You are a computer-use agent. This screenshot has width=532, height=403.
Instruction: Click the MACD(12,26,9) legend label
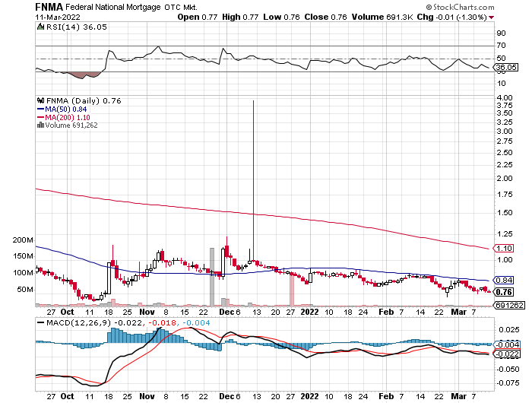click(79, 322)
